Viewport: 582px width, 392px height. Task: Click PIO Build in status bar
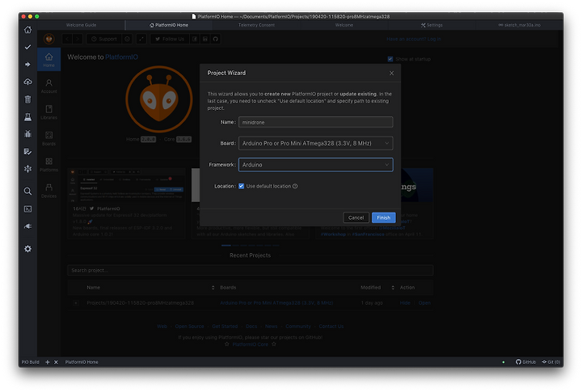point(30,362)
